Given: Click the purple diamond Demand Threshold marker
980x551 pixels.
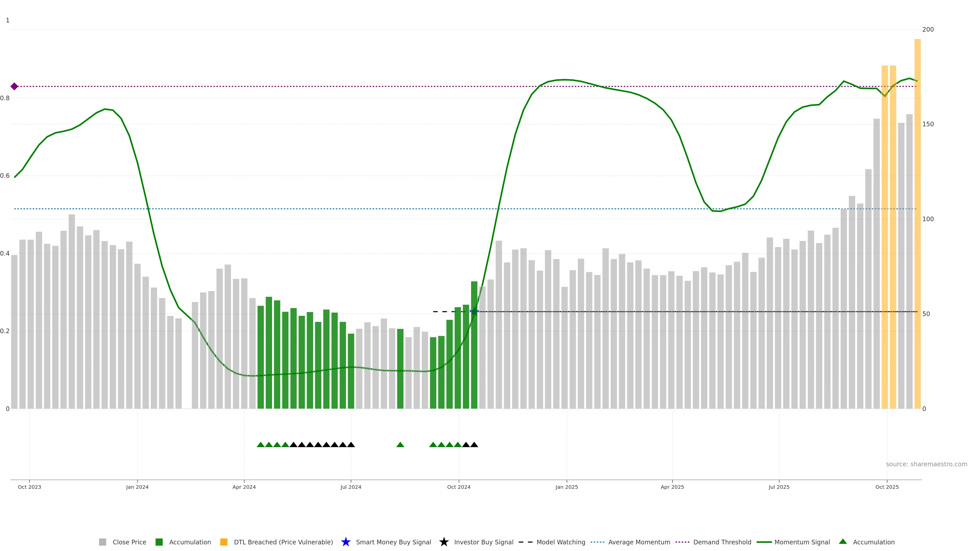Looking at the screenshot, I should click(x=14, y=86).
